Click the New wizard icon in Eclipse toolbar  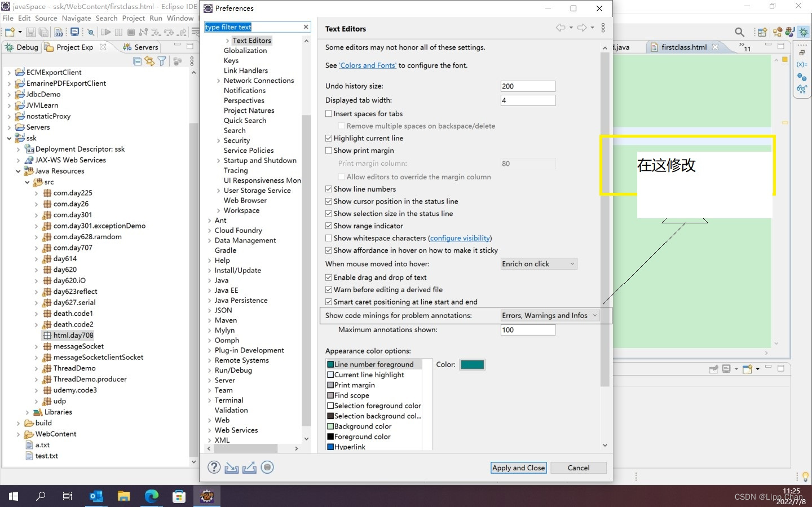(x=10, y=32)
